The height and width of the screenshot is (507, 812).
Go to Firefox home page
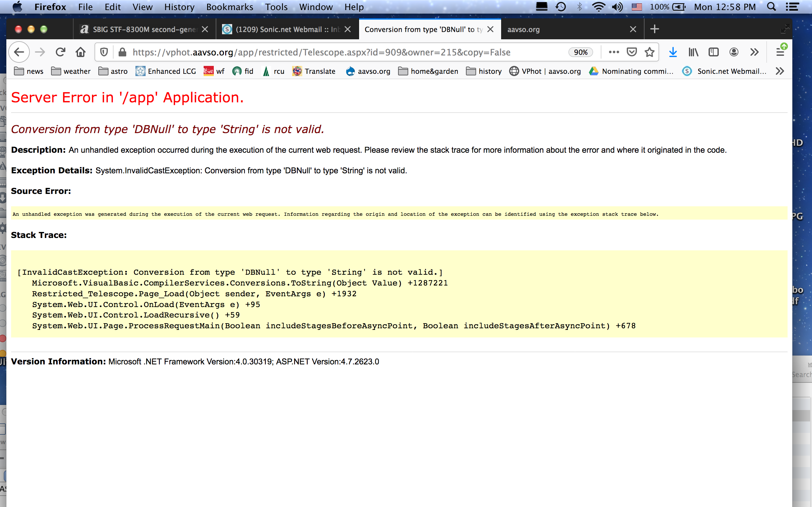[x=81, y=52]
